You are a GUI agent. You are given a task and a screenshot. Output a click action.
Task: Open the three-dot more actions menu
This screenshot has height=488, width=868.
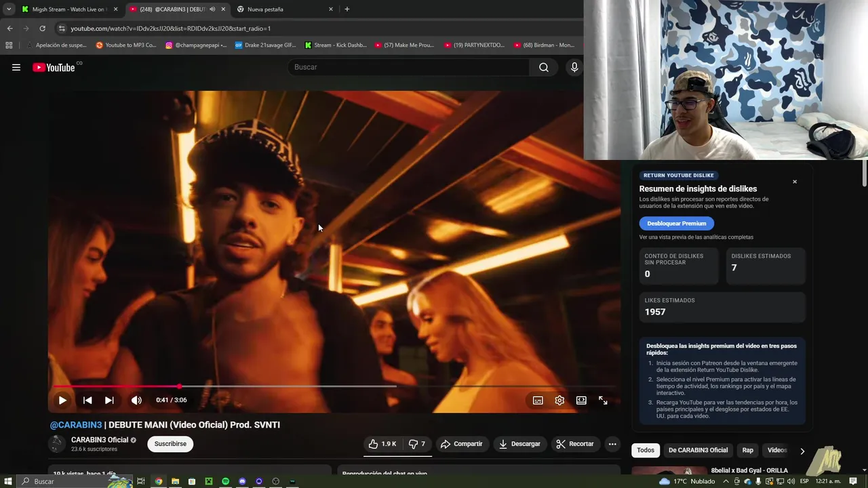pos(612,444)
